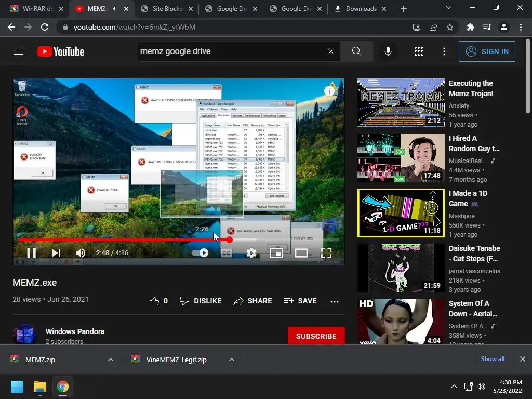Click Show all downloads
The height and width of the screenshot is (399, 532).
pos(493,359)
